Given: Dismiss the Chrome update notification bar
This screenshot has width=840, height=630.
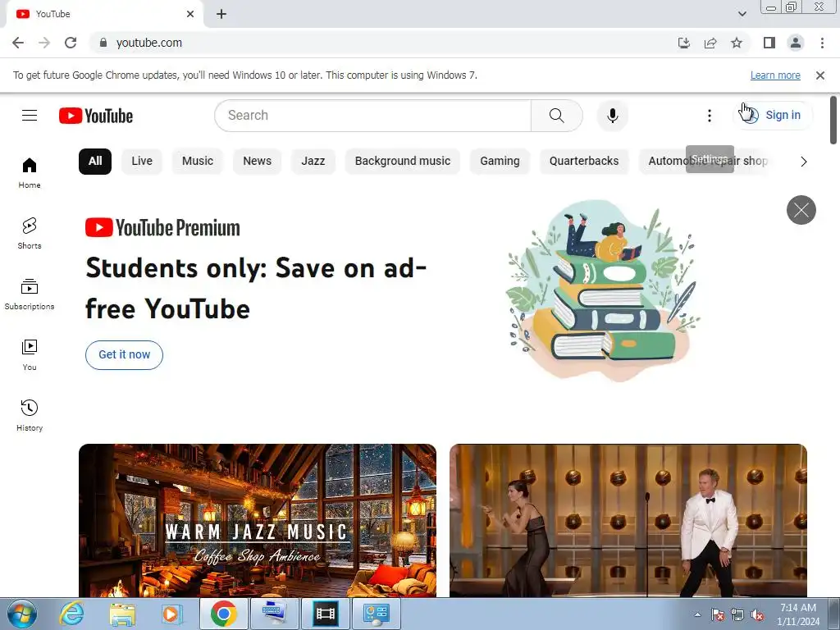Looking at the screenshot, I should [x=819, y=75].
